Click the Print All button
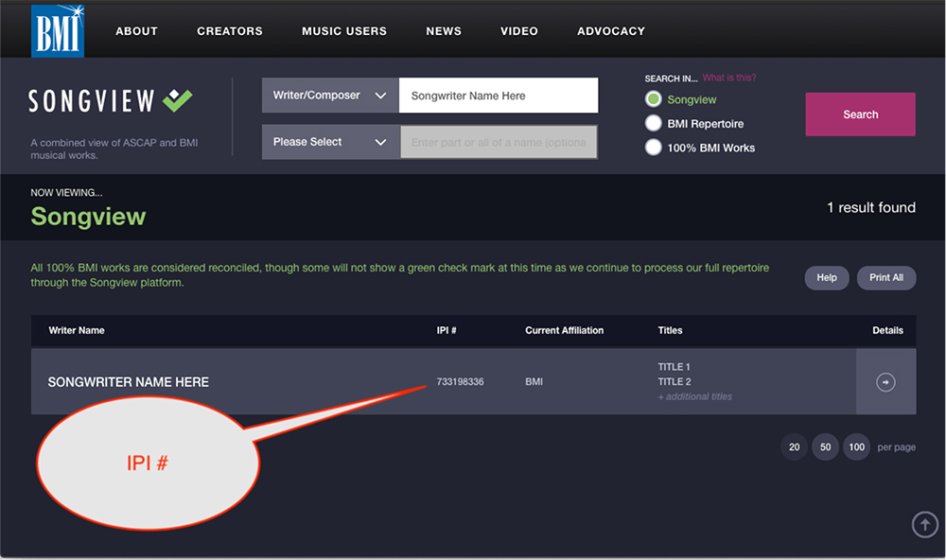This screenshot has width=946, height=560. [886, 277]
